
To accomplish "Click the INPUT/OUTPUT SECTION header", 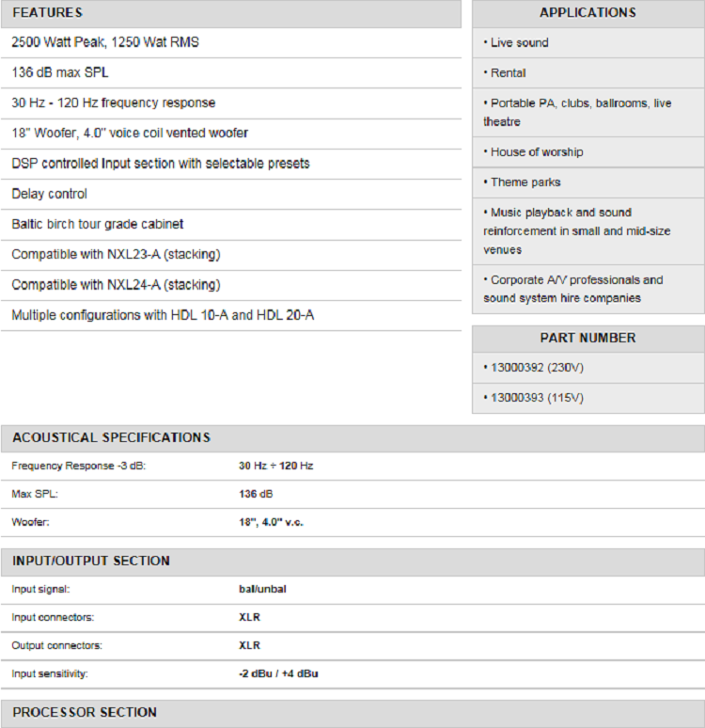I will click(91, 561).
